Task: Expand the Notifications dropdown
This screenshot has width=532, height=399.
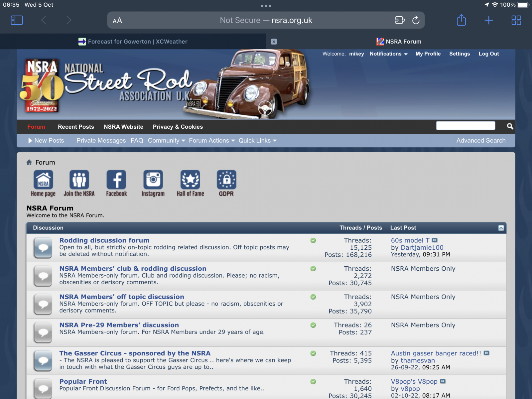Action: point(388,54)
